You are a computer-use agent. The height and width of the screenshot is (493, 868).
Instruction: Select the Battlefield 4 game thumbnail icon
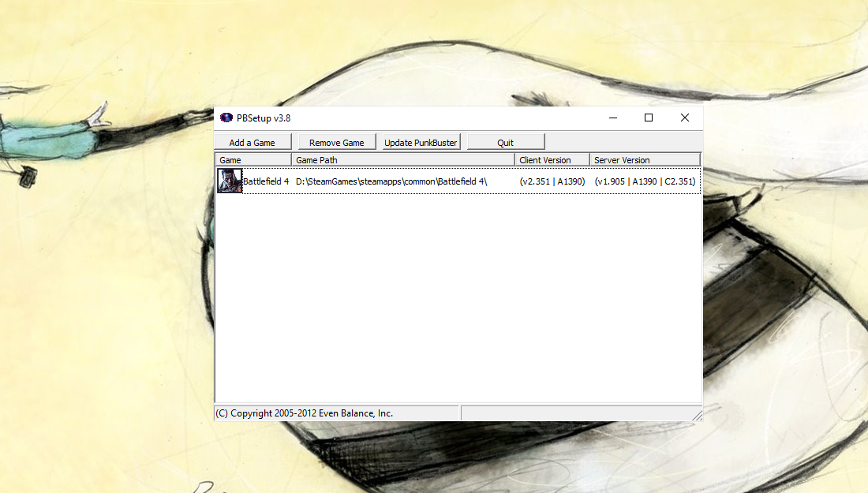(229, 181)
